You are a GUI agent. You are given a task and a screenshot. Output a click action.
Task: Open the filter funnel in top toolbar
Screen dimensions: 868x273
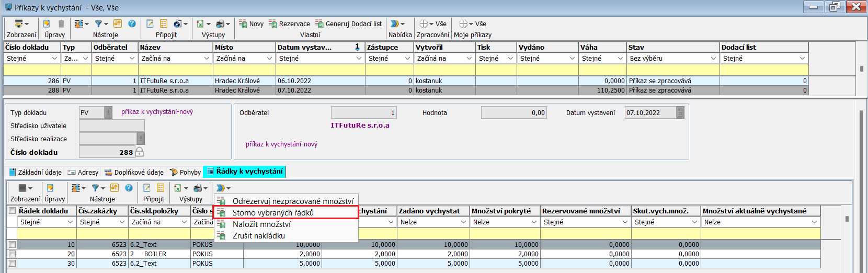coord(98,24)
